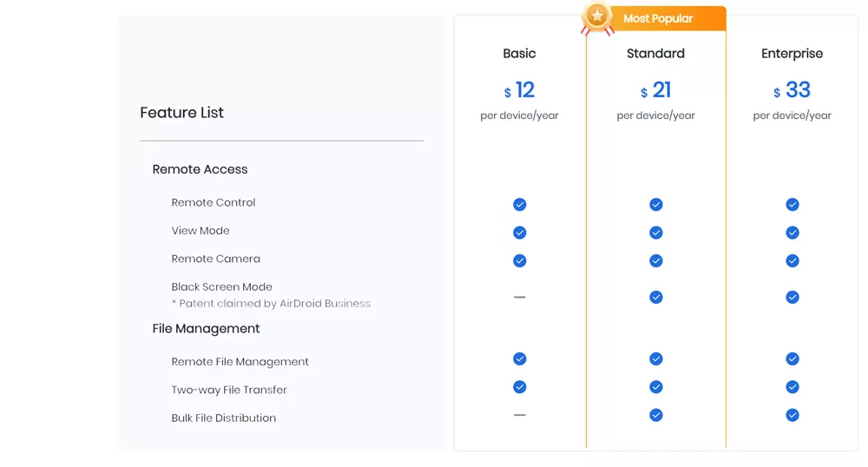Click the $21 Standard price
The width and height of the screenshot is (868, 467).
tap(655, 90)
